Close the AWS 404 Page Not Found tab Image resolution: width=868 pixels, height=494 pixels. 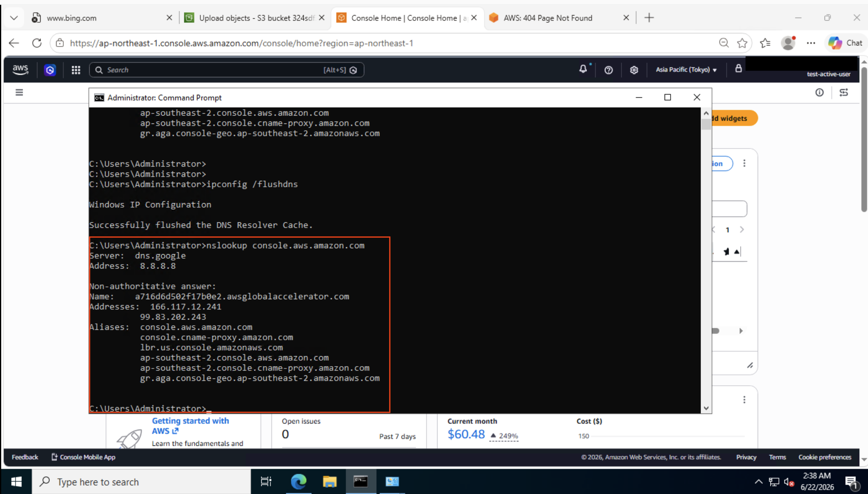click(626, 18)
